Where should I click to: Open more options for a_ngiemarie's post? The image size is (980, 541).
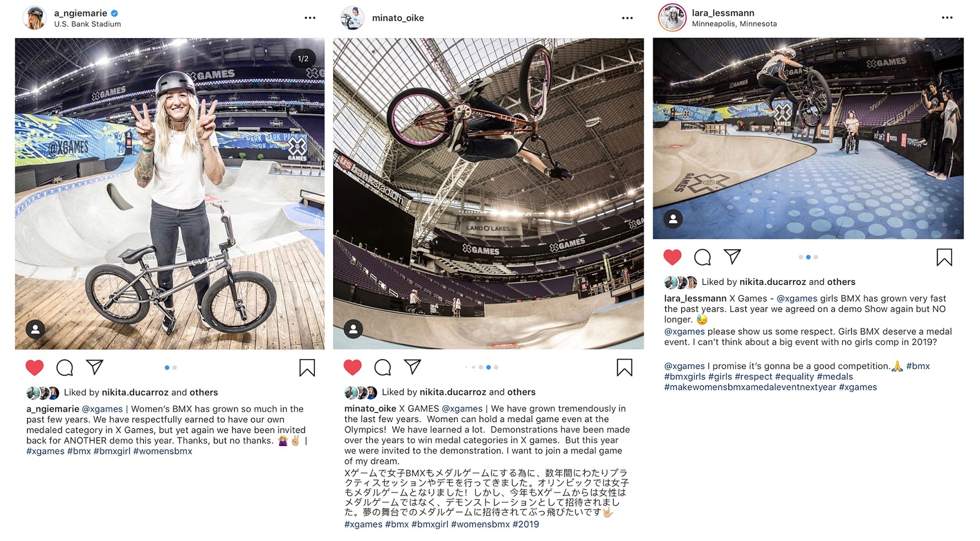pyautogui.click(x=310, y=18)
